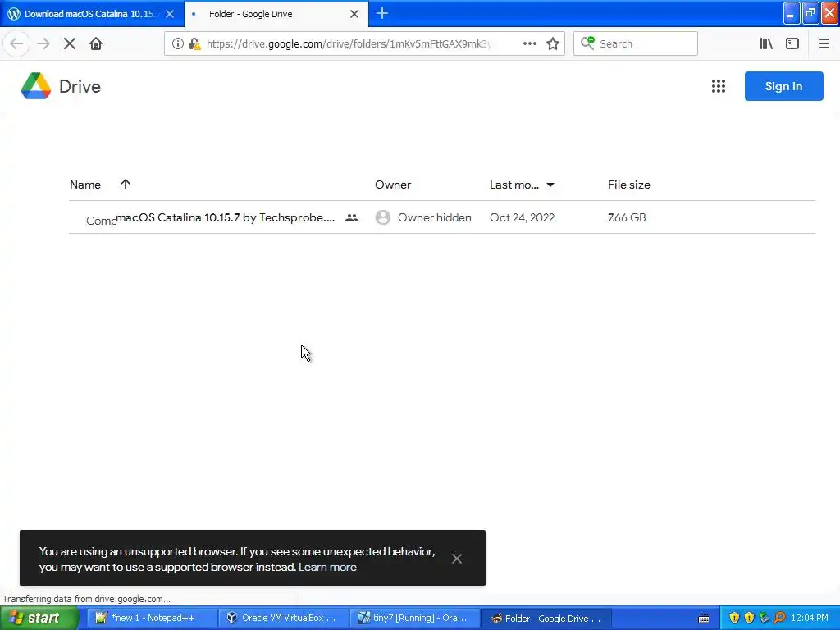Switch to Download macOS Catalina tab
The image size is (840, 630).
pos(92,14)
